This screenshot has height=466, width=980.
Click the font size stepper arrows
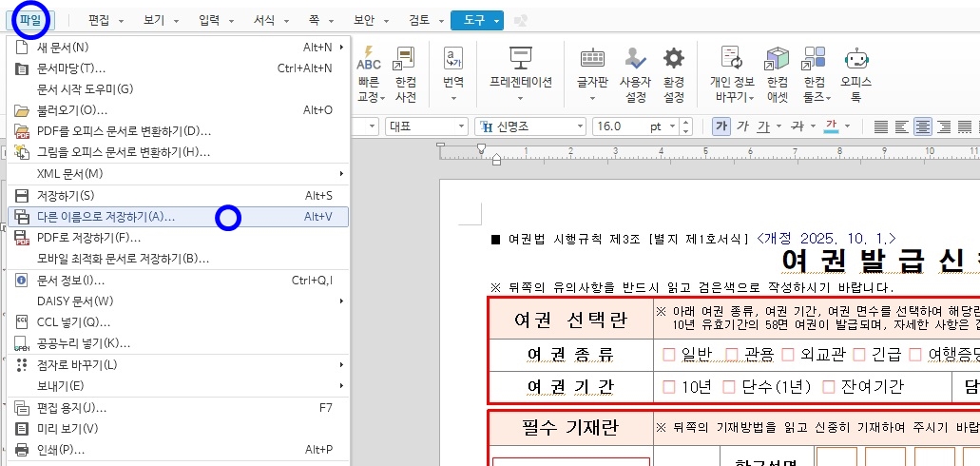(x=685, y=127)
